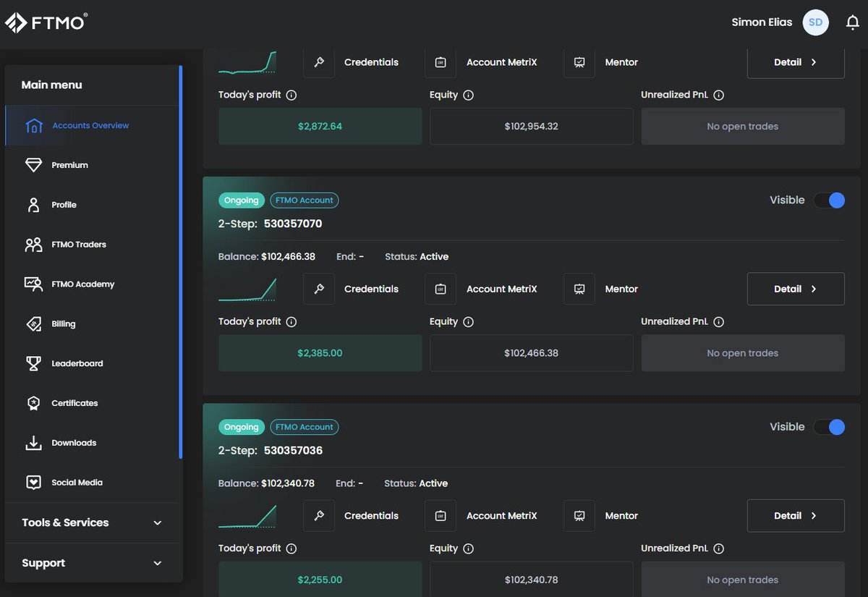The image size is (868, 597).
Task: Expand the Tools & Services section
Action: coord(93,522)
